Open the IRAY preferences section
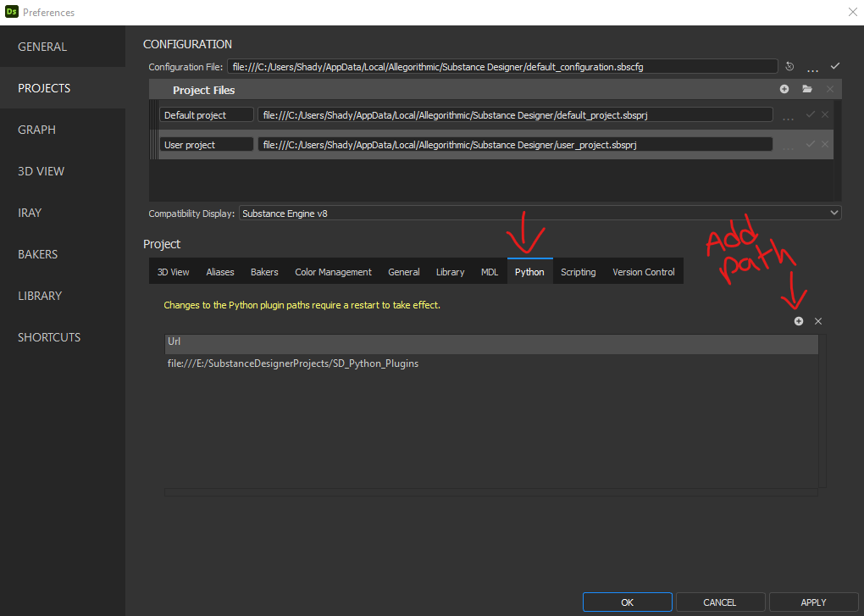This screenshot has height=616, width=864. [63, 213]
